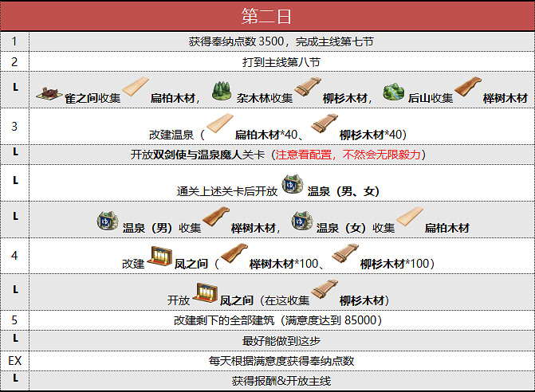
Task: Click the 柳杉木材 icon after 杂木林收集
Action: 308,87
